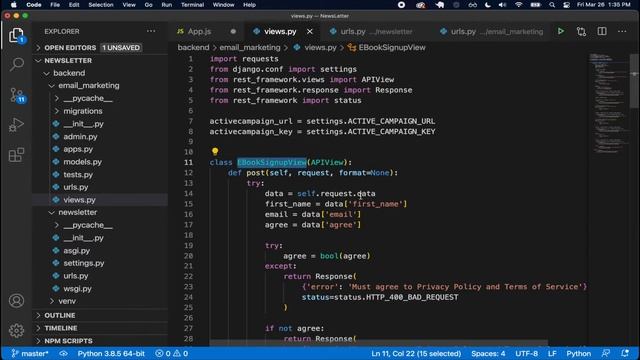640x360 pixels.
Task: Open the Selection menu
Action: coord(101,5)
